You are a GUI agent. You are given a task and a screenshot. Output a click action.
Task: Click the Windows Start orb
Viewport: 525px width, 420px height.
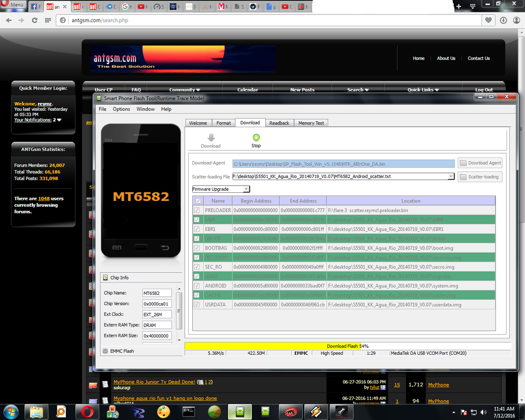tap(11, 411)
